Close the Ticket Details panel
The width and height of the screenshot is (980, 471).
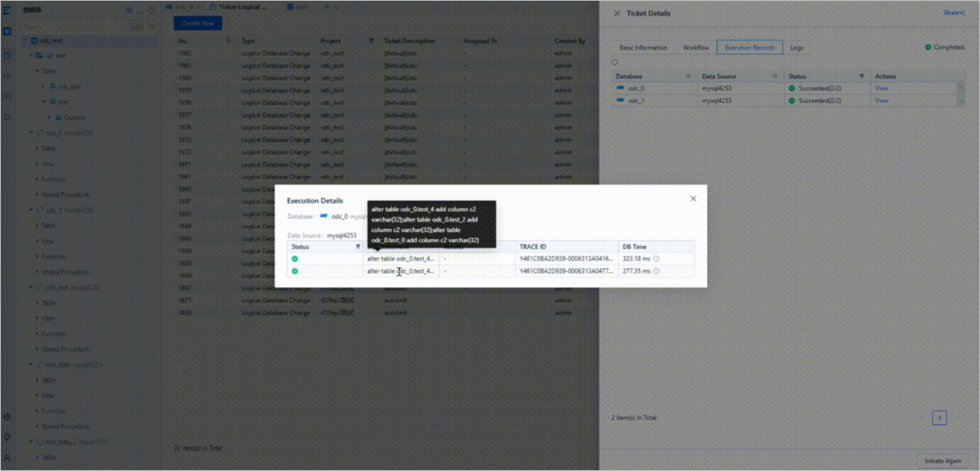coord(617,14)
